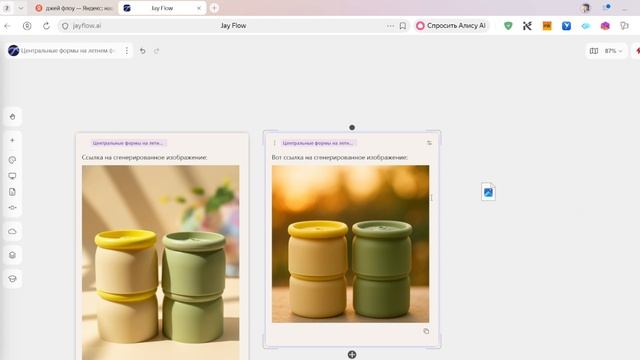The width and height of the screenshot is (640, 360).
Task: Click the top connector dot of selected card
Action: [x=352, y=127]
